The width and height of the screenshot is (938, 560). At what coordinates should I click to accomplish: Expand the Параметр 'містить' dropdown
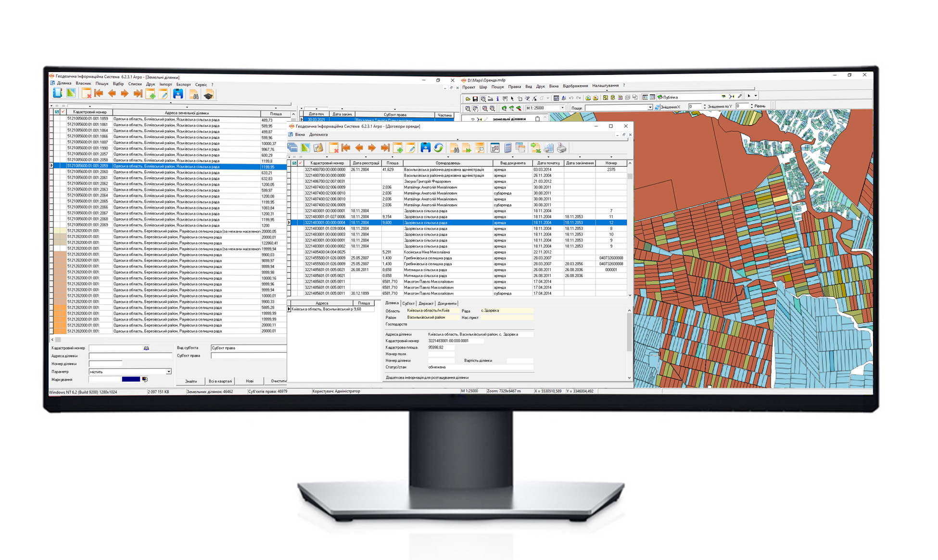(168, 372)
